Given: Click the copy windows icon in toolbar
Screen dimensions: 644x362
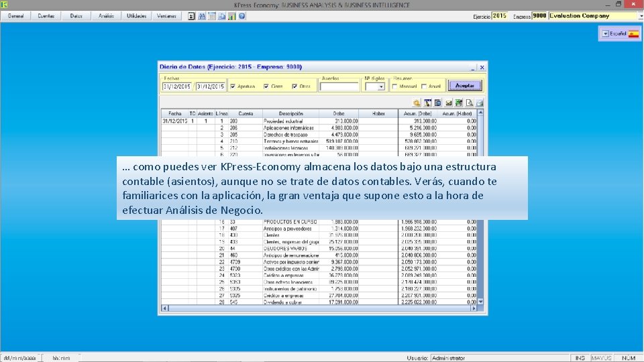Looking at the screenshot, I should coord(222,16).
